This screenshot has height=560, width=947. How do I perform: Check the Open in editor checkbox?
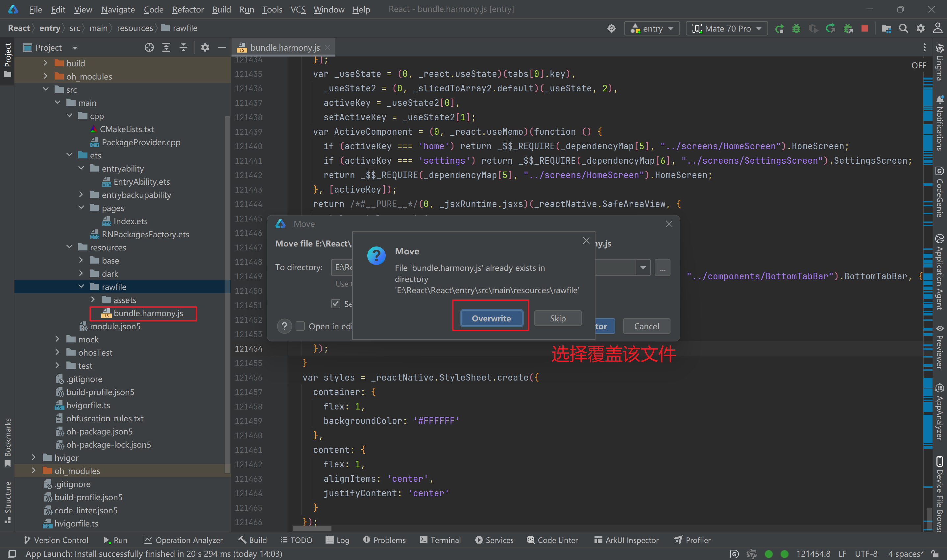[301, 326]
